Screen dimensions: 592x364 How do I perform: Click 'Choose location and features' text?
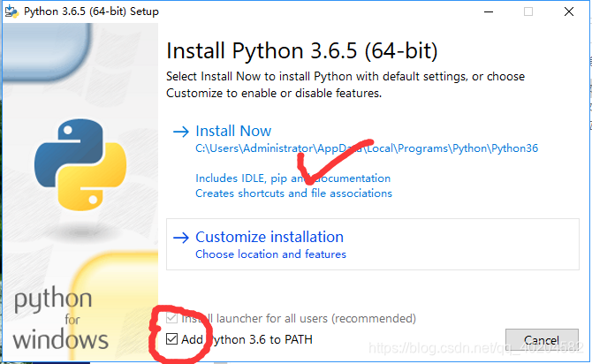point(270,254)
